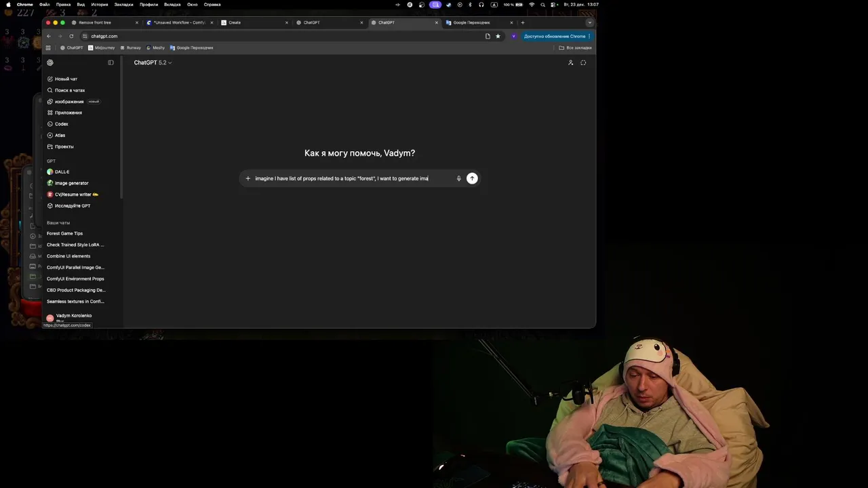This screenshot has width=868, height=488.
Task: Open the Chrome tab list dropdown arrow
Action: (589, 22)
